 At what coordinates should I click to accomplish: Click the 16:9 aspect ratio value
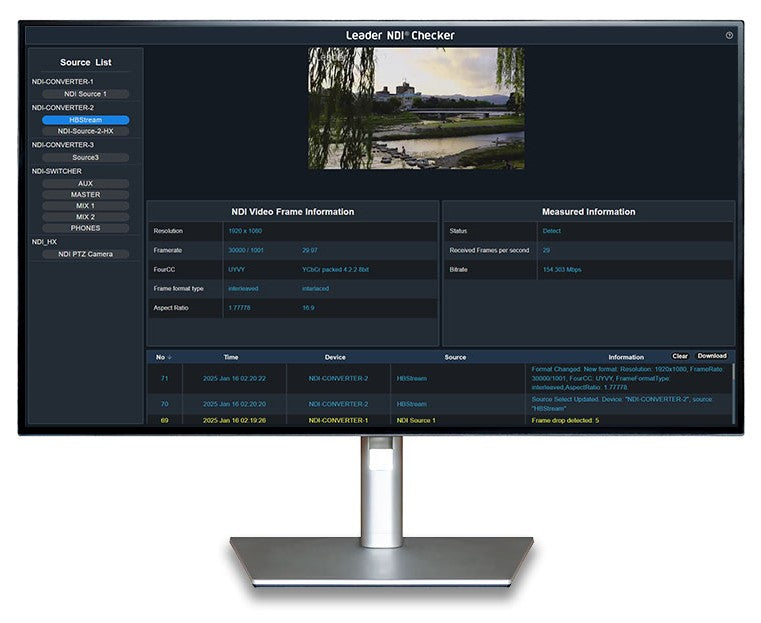pyautogui.click(x=308, y=308)
